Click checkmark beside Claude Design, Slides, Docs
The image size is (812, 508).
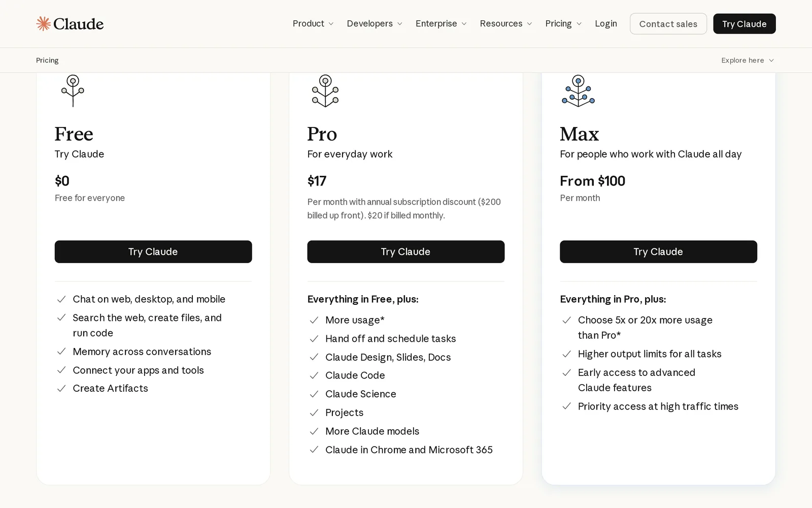pyautogui.click(x=314, y=357)
